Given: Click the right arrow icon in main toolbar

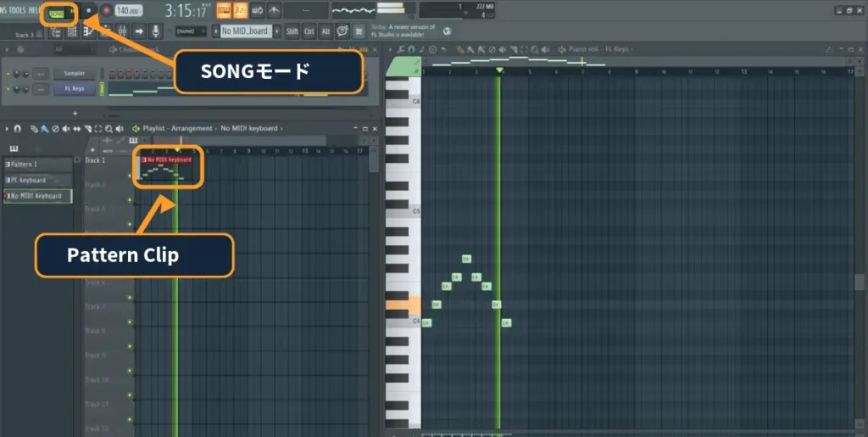Looking at the screenshot, I should click(140, 31).
